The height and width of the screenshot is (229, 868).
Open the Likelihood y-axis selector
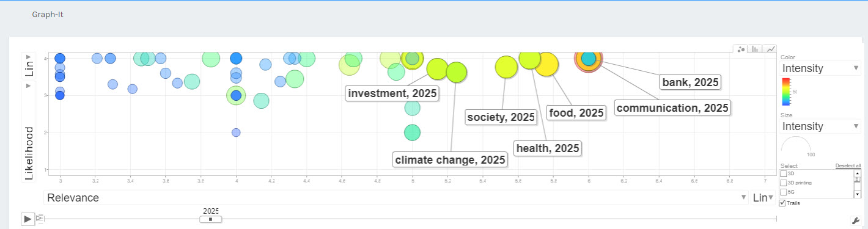coord(29,131)
